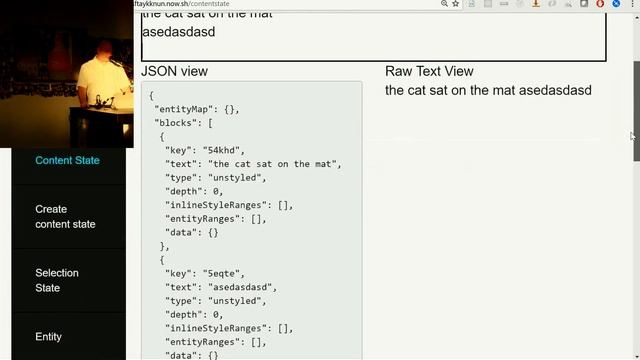Click raw text 'the cat sat on the mat asedasdasd'

[488, 90]
